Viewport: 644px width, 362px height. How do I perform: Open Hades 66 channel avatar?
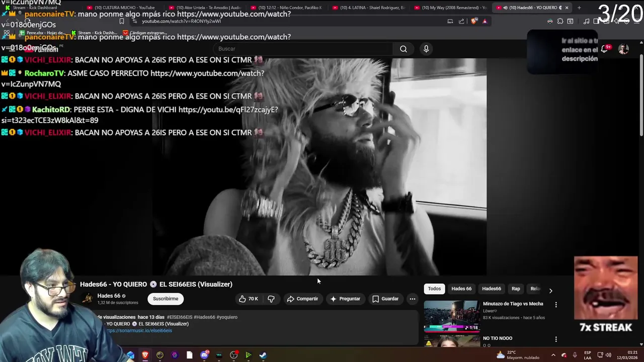[88, 299]
